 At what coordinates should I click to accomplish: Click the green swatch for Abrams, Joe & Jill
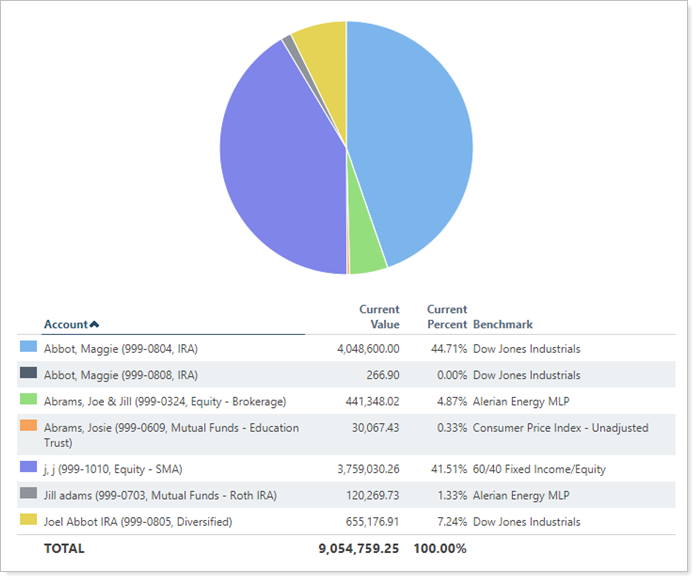tap(28, 399)
